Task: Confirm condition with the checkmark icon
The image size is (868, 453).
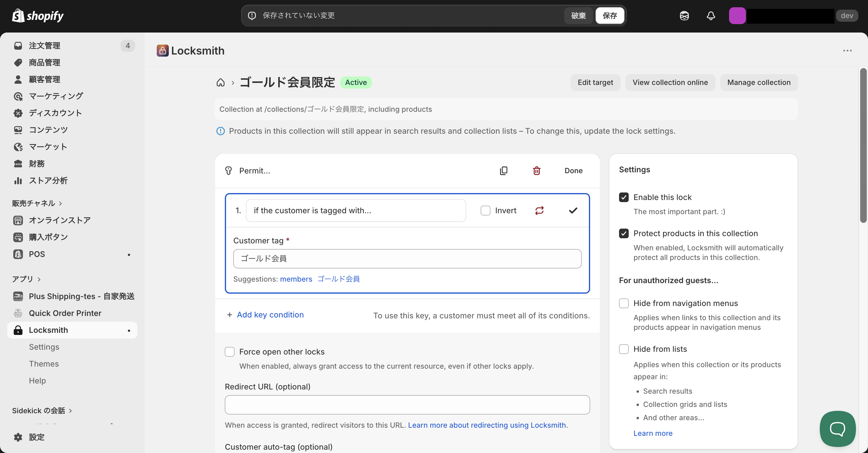Action: click(573, 211)
